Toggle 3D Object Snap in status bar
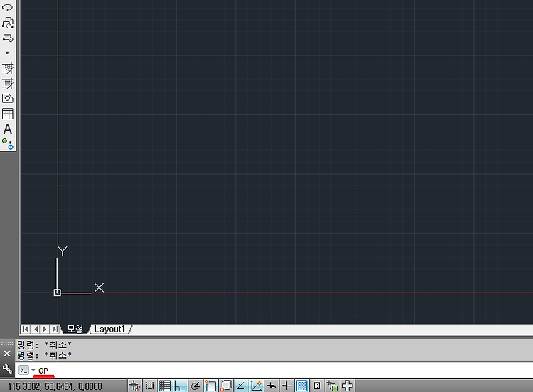 pyautogui.click(x=226, y=386)
